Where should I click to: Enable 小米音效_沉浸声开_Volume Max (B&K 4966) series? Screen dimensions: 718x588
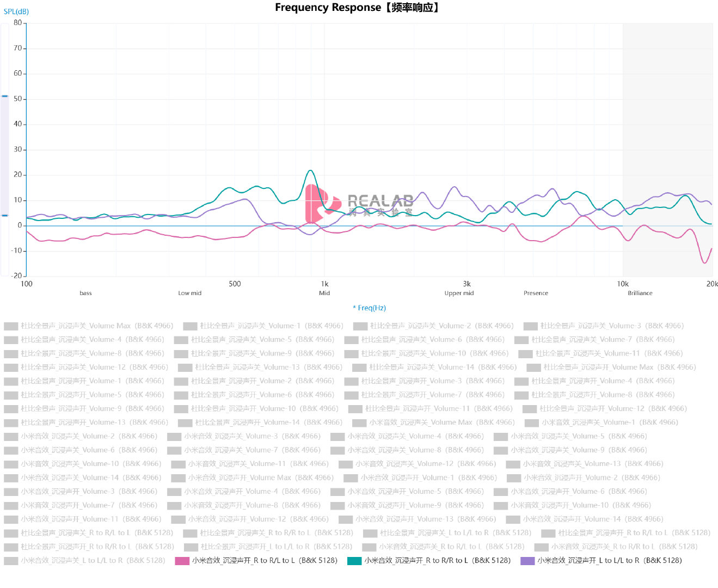(253, 478)
